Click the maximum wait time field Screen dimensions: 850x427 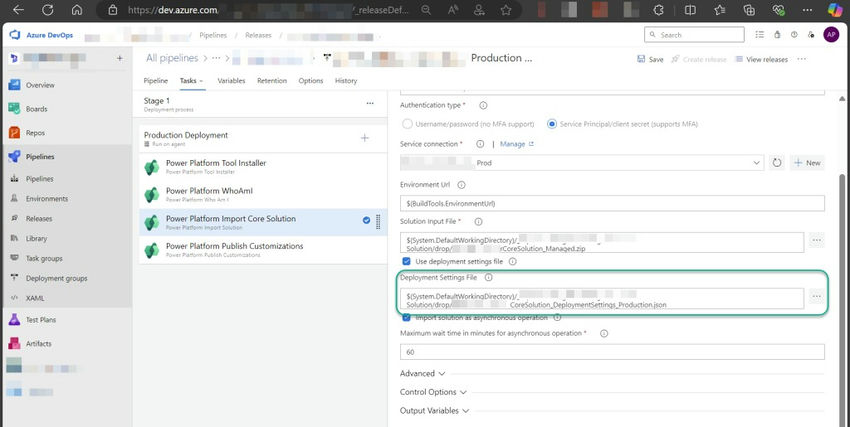(x=612, y=352)
